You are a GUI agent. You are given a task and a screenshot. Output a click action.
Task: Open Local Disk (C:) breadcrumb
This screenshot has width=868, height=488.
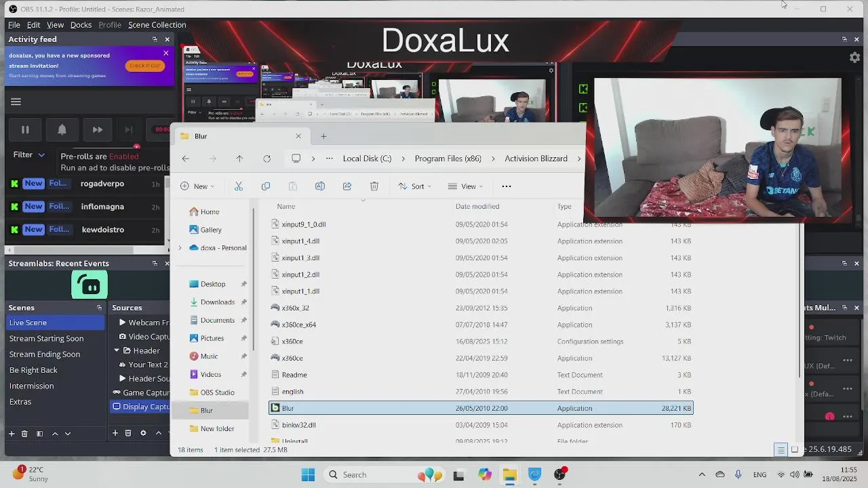coord(367,159)
